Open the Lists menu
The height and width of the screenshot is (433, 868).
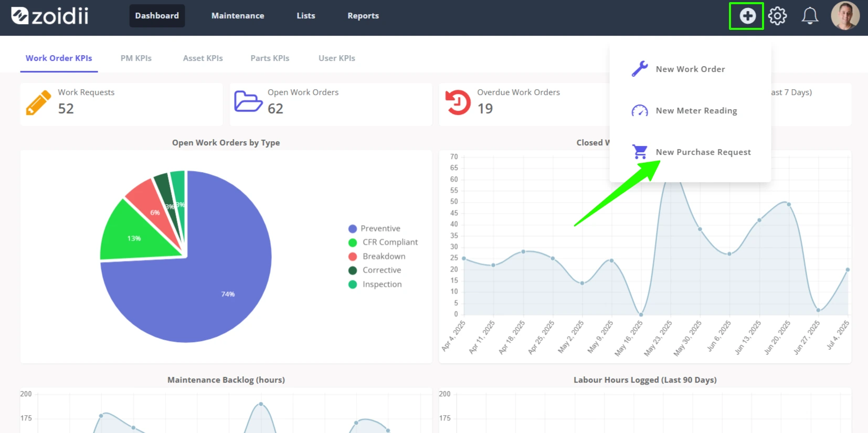click(306, 16)
